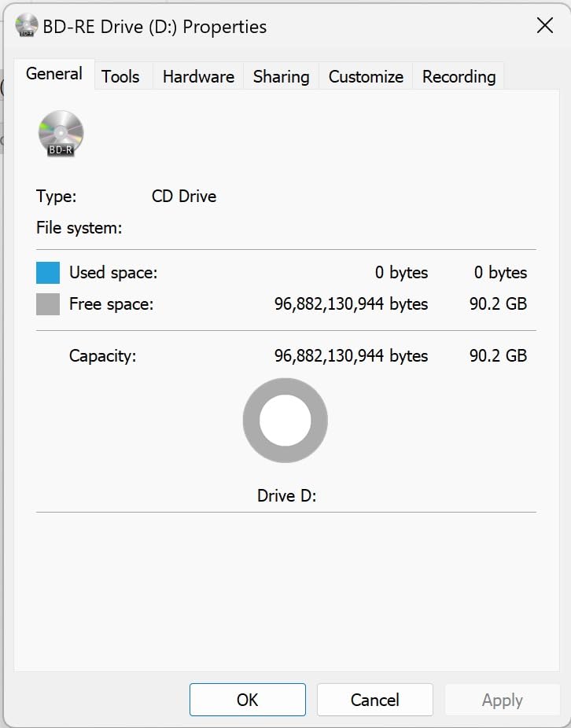Click the Capacity 90.2 GB value
This screenshot has width=571, height=728.
point(498,355)
